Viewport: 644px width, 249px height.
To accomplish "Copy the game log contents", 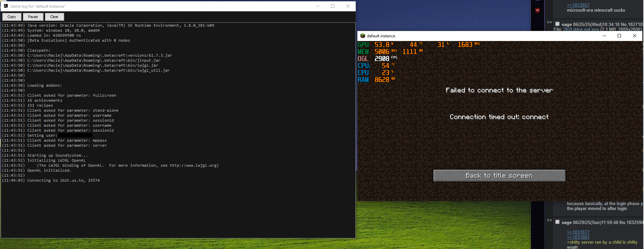I will (12, 17).
